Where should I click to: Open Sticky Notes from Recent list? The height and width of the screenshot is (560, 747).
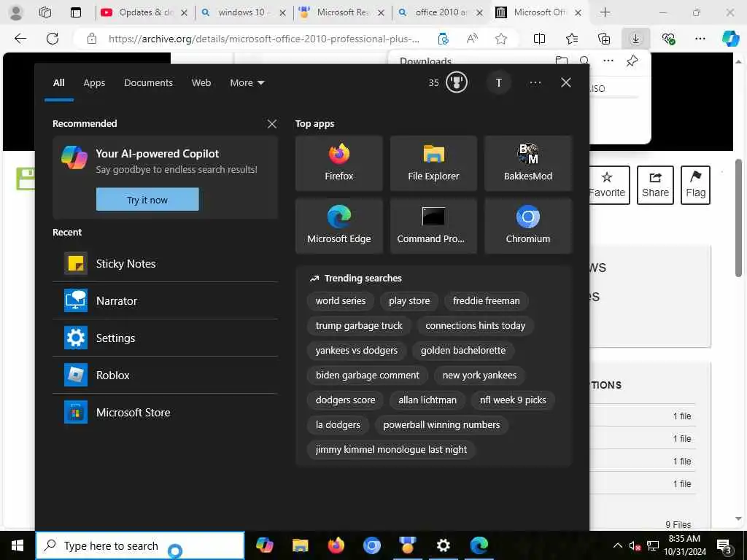click(x=166, y=264)
